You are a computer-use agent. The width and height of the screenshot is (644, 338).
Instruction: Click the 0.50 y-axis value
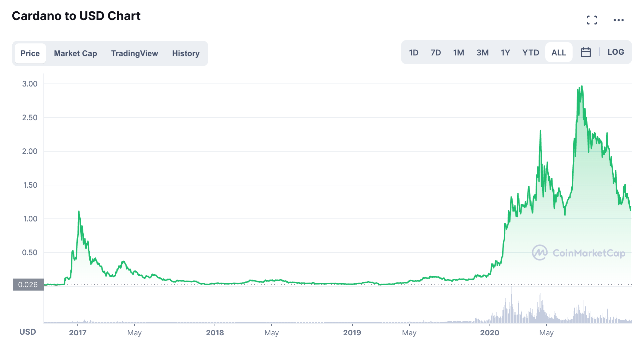(30, 252)
